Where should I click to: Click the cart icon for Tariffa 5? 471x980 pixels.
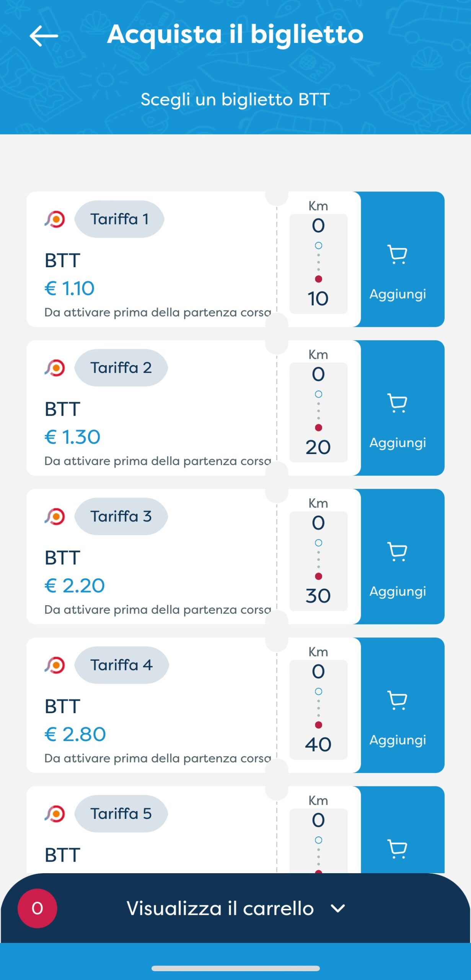point(397,848)
